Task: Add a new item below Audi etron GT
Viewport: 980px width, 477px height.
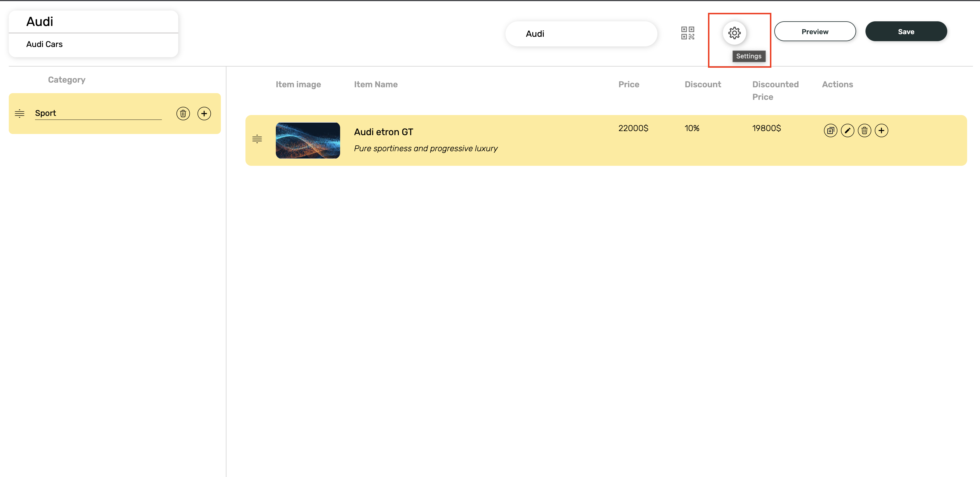Action: pyautogui.click(x=882, y=131)
